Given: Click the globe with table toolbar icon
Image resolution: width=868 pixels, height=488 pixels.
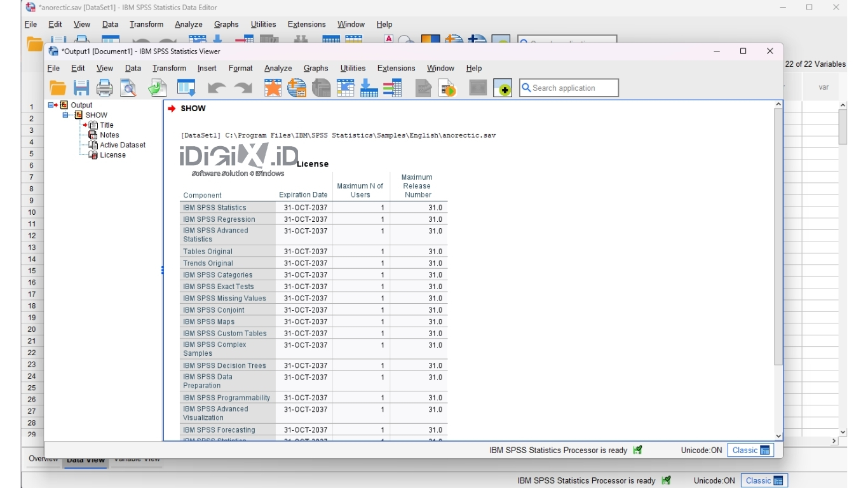Looking at the screenshot, I should coord(297,88).
